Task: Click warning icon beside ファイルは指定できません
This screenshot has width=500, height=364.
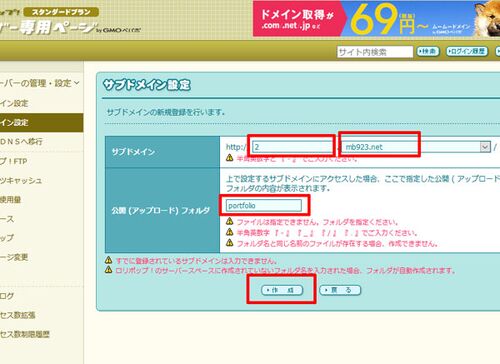Action: 230,221
